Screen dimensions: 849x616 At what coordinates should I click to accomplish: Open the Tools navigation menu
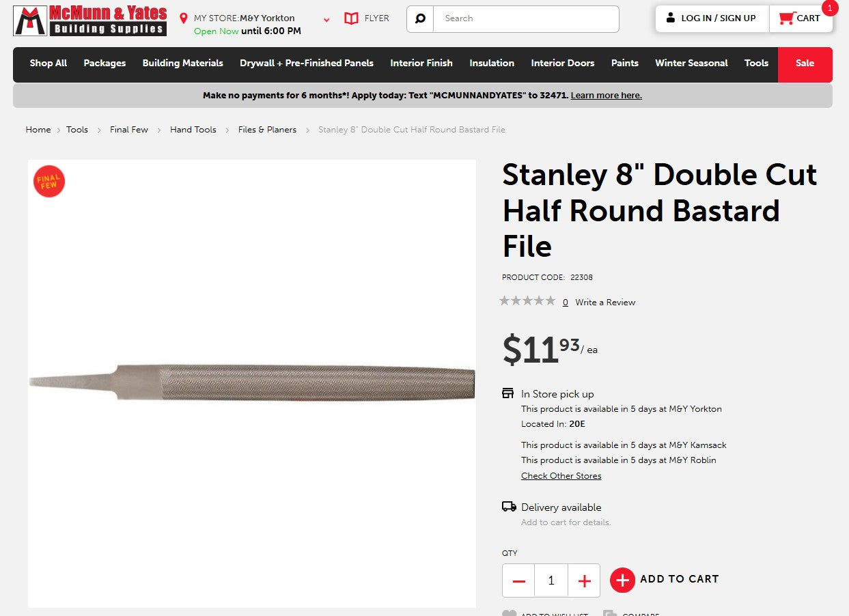[756, 64]
